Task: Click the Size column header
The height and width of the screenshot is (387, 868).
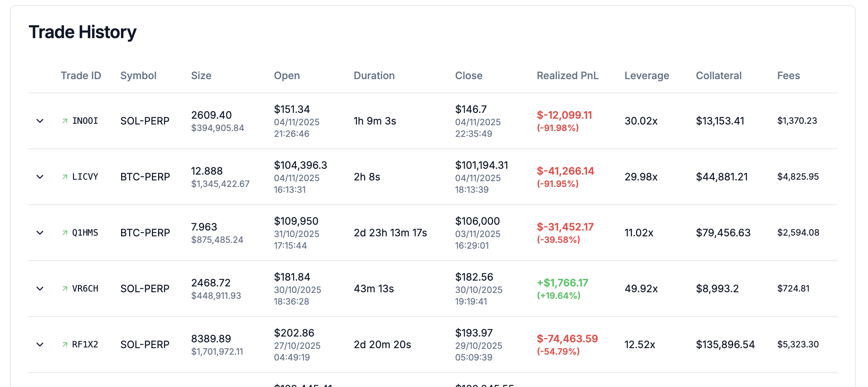Action: point(202,76)
